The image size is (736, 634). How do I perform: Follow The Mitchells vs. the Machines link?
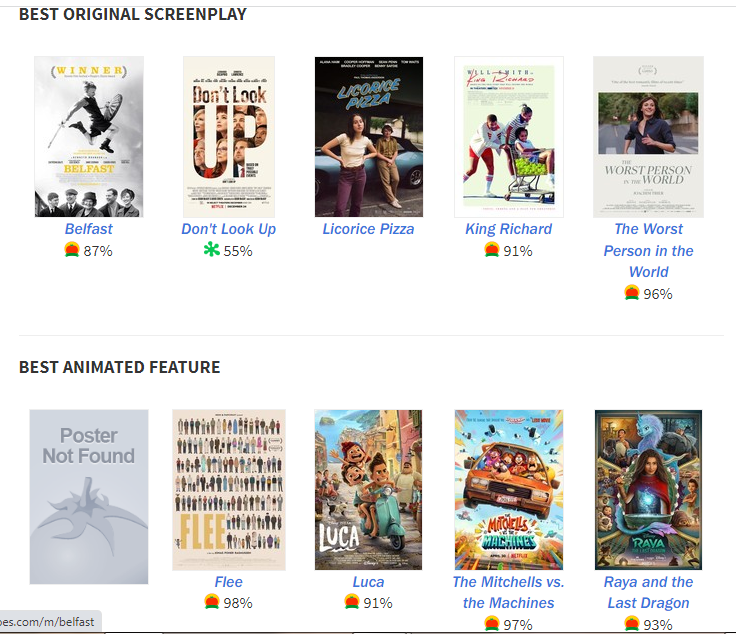click(x=509, y=592)
